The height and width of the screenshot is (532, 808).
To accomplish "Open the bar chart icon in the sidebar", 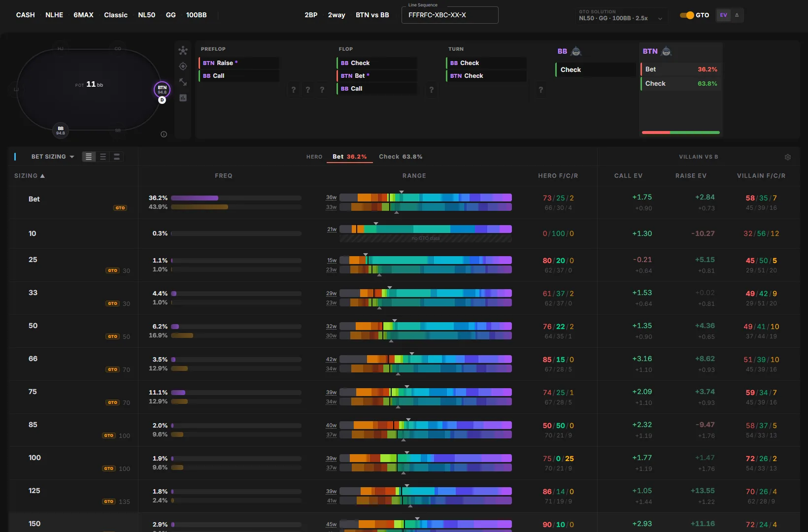I will (x=183, y=98).
